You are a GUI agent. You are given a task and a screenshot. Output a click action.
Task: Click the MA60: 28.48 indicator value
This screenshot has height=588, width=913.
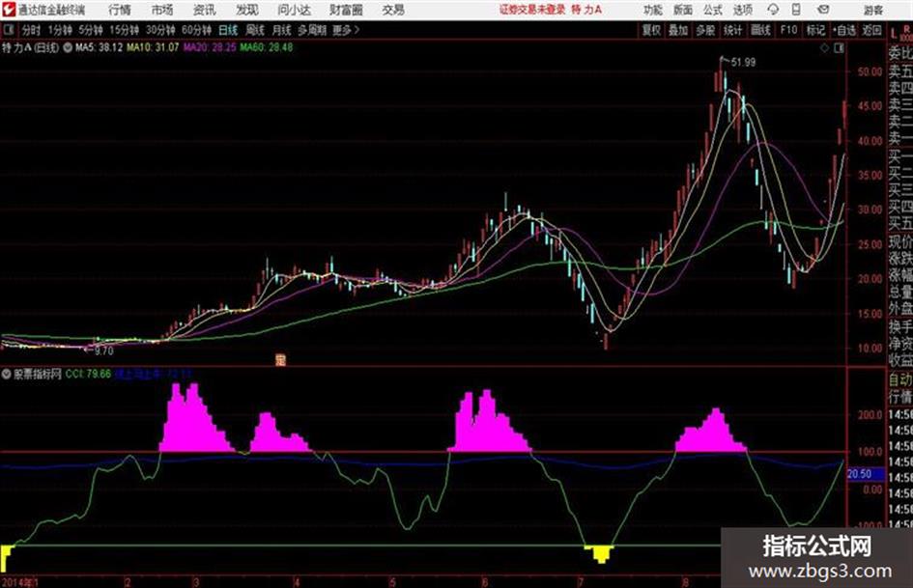tap(267, 47)
